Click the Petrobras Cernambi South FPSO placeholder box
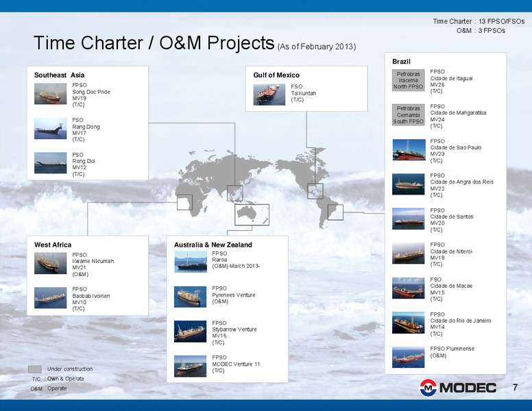Image resolution: width=532 pixels, height=411 pixels. pyautogui.click(x=409, y=115)
